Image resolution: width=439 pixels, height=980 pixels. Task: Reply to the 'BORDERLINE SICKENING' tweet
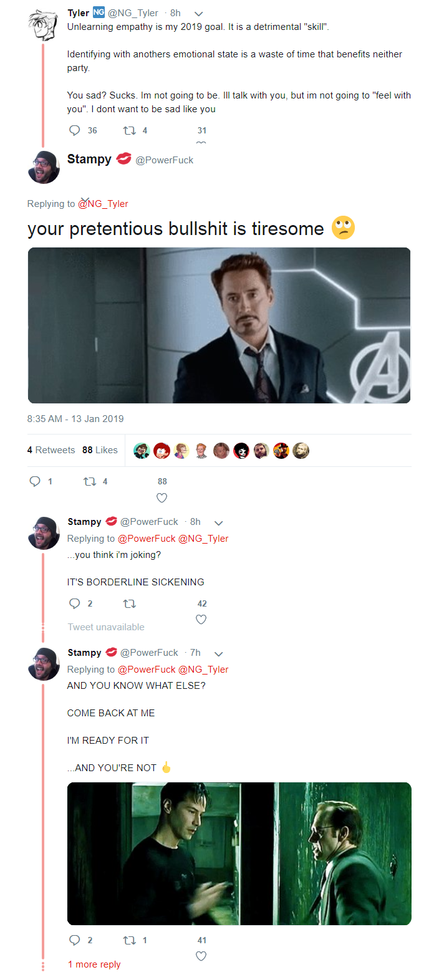[x=75, y=603]
